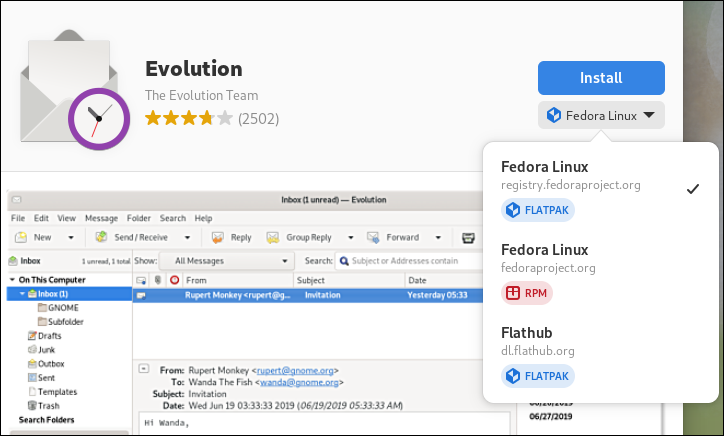Open the Fedora Linux source dropdown under Install

pyautogui.click(x=601, y=115)
